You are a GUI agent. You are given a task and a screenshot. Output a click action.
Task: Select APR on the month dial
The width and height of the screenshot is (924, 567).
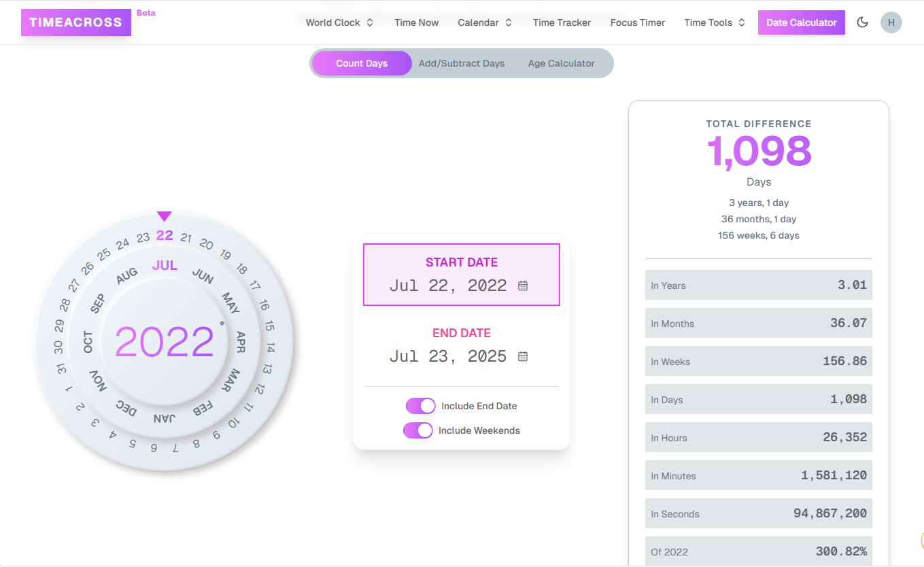(x=241, y=342)
